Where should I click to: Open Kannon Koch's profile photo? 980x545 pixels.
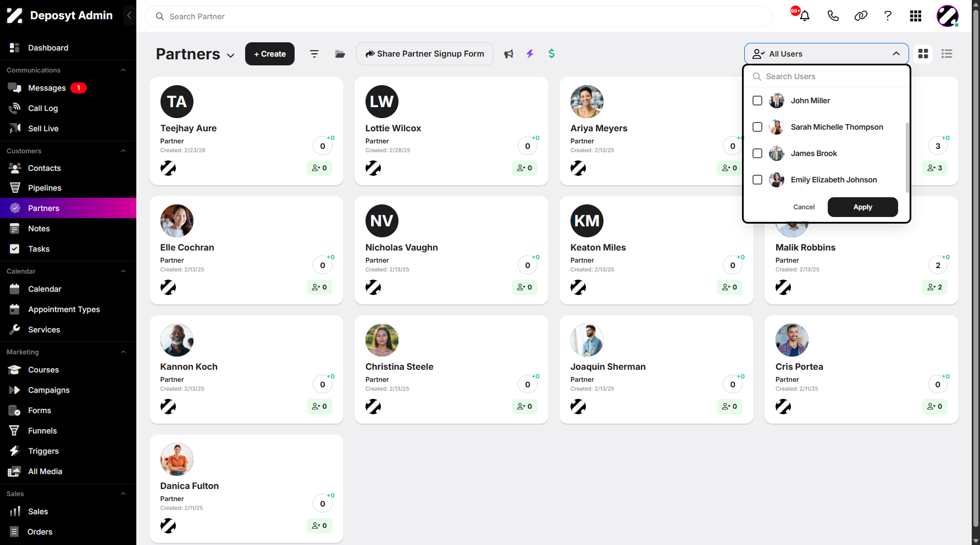point(177,340)
